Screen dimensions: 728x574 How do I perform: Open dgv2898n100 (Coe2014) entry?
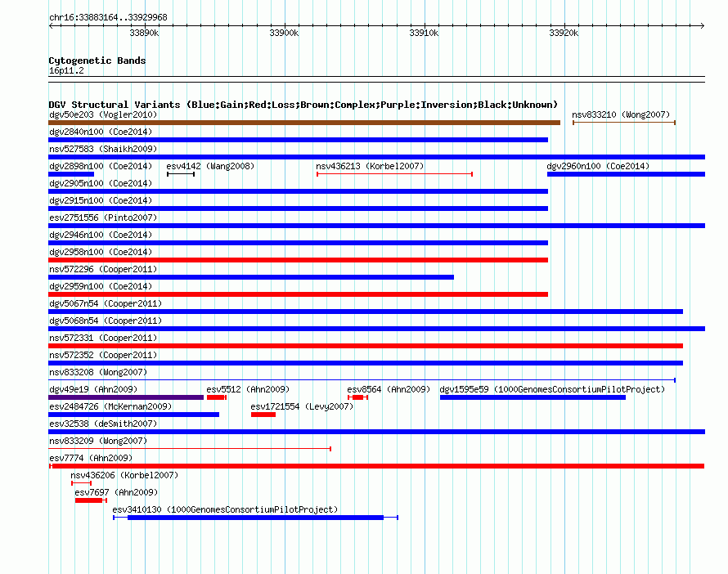71,174
